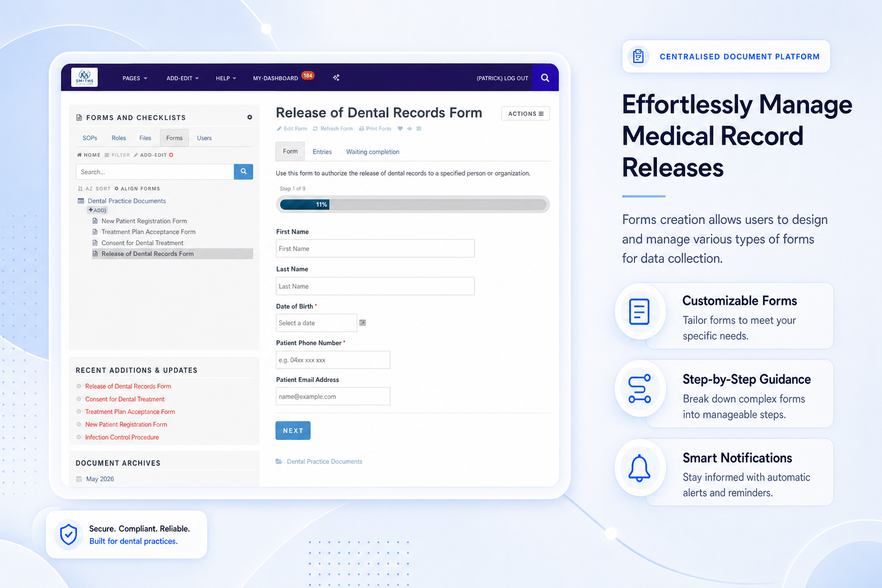Click the shield check security icon
The width and height of the screenshot is (882, 588).
(68, 534)
